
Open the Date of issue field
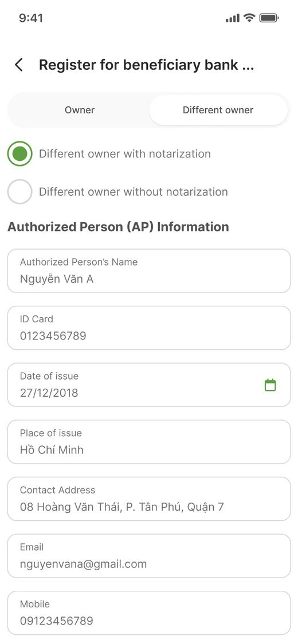[149, 385]
